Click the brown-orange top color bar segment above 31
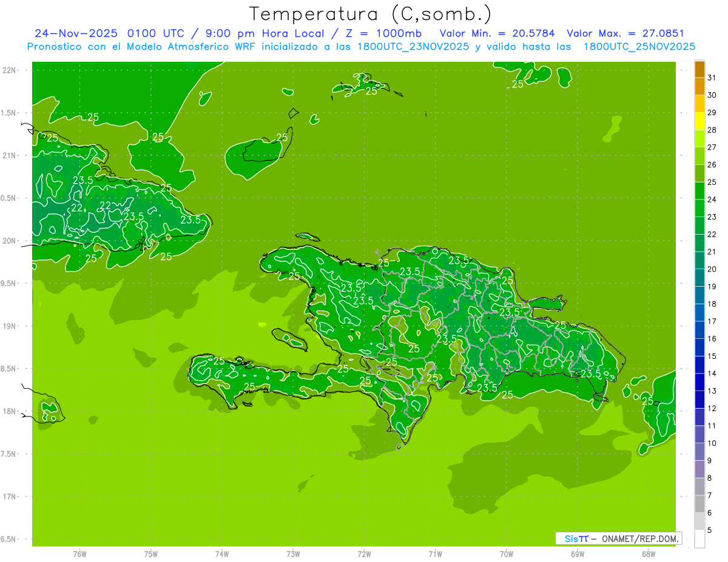728x562 pixels. (x=699, y=69)
